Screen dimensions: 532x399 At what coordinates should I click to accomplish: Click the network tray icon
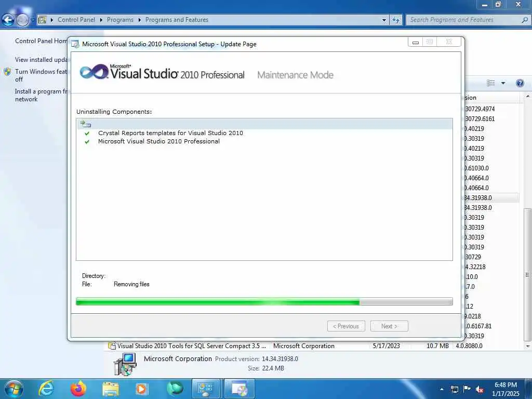click(x=454, y=389)
